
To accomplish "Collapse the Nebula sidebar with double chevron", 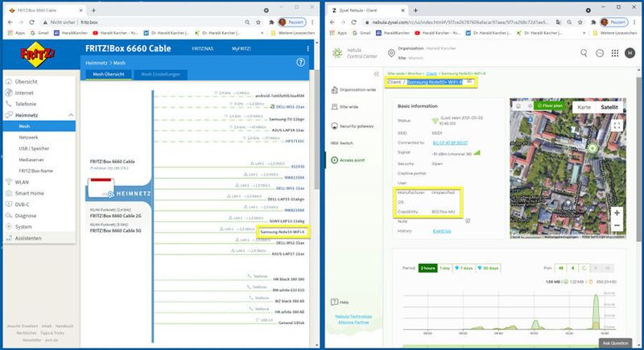I will click(x=376, y=74).
